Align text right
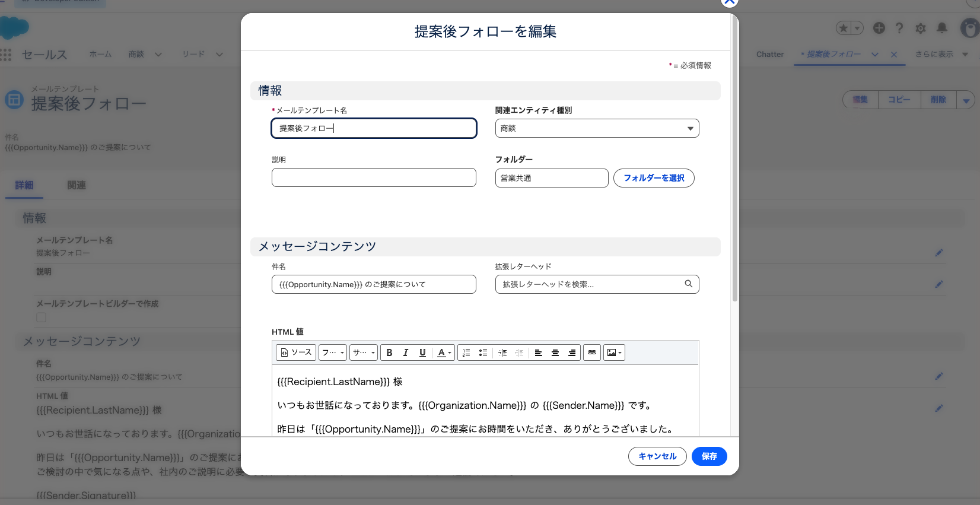Viewport: 980px width, 505px height. pyautogui.click(x=572, y=352)
